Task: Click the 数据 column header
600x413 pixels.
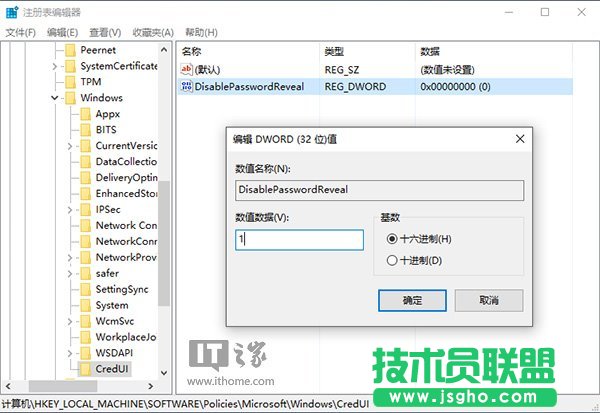Action: coord(494,51)
